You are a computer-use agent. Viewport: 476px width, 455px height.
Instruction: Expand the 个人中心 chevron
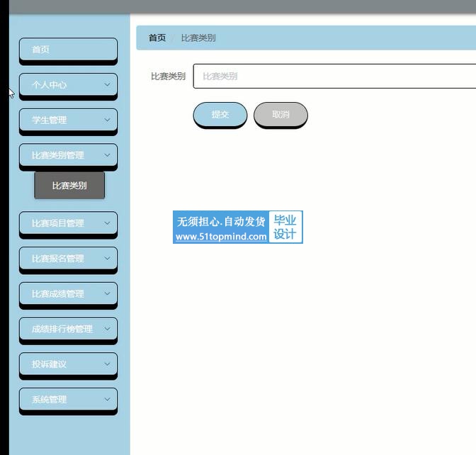(x=107, y=84)
